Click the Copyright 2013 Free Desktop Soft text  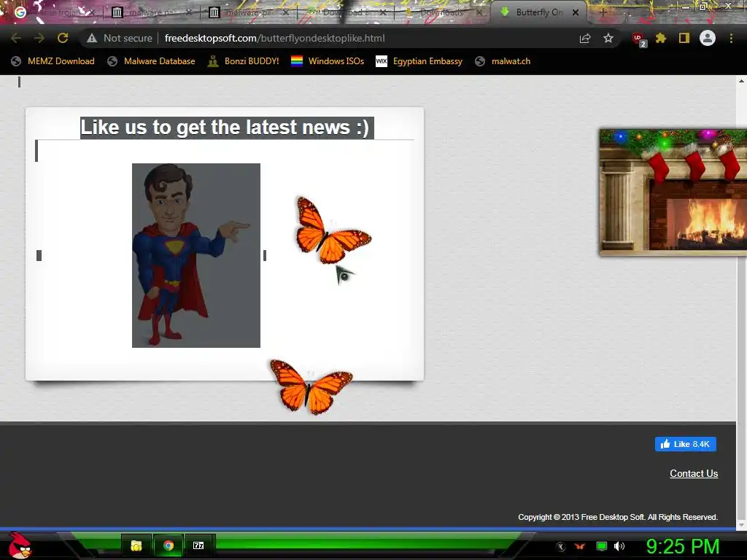[x=618, y=517]
